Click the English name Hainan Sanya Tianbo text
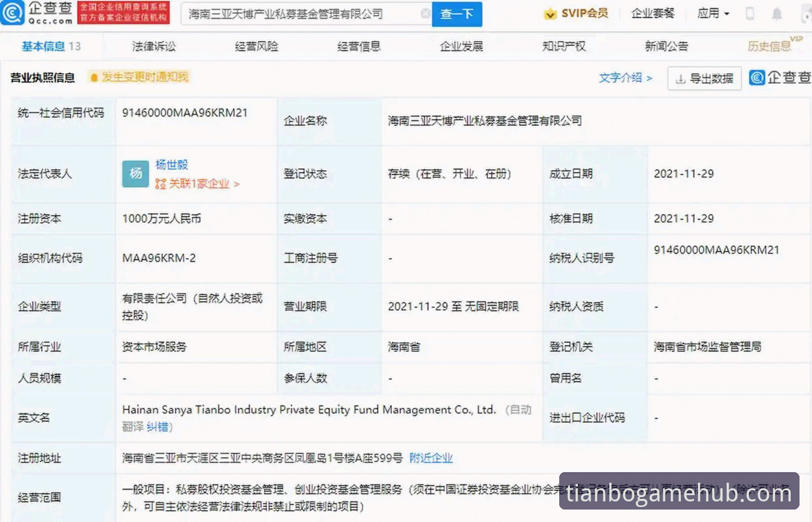This screenshot has width=812, height=522. coord(309,410)
